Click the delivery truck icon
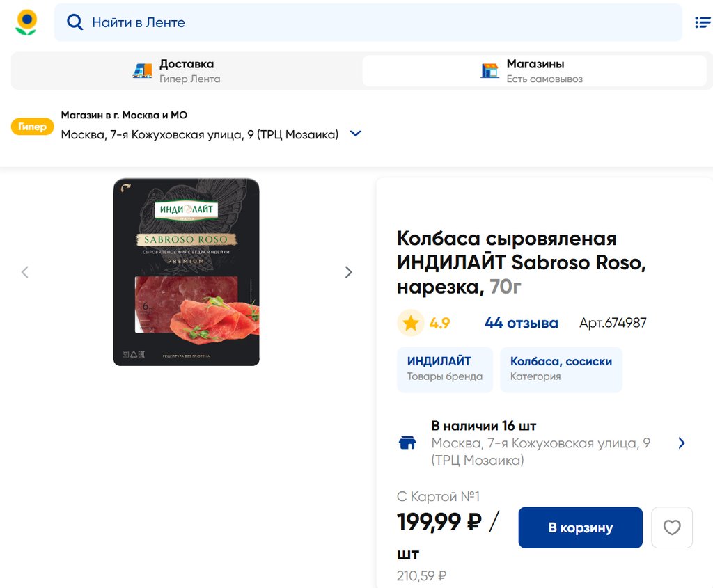The height and width of the screenshot is (588, 713). click(x=143, y=70)
